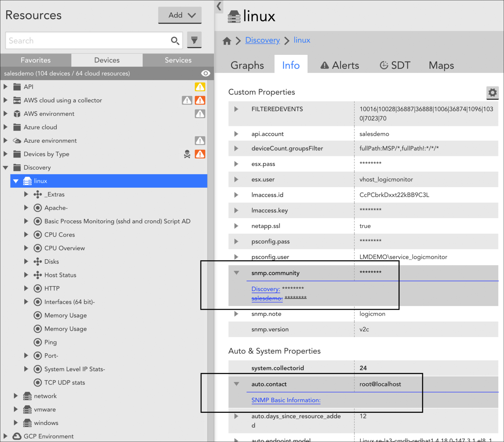Click the home icon in the breadcrumb

tap(227, 40)
